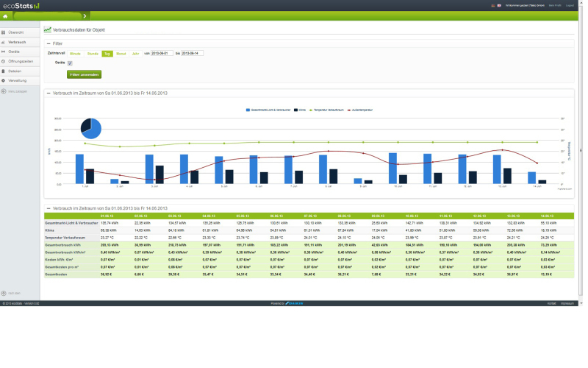588x368 pixels.
Task: Open the Kontakt footer link
Action: point(551,303)
